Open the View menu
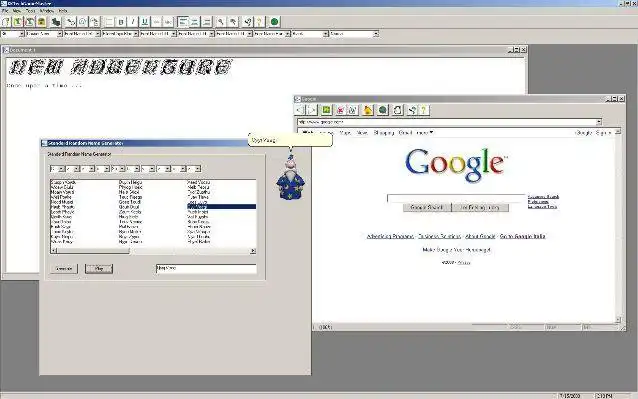This screenshot has width=638, height=399. click(17, 11)
